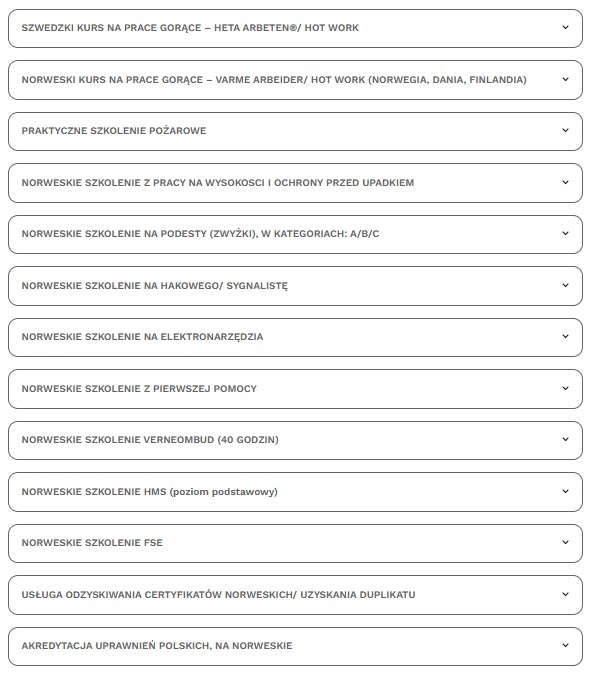
Task: Click the szkolenie na hakowego/sygnalistę title
Action: point(154,286)
